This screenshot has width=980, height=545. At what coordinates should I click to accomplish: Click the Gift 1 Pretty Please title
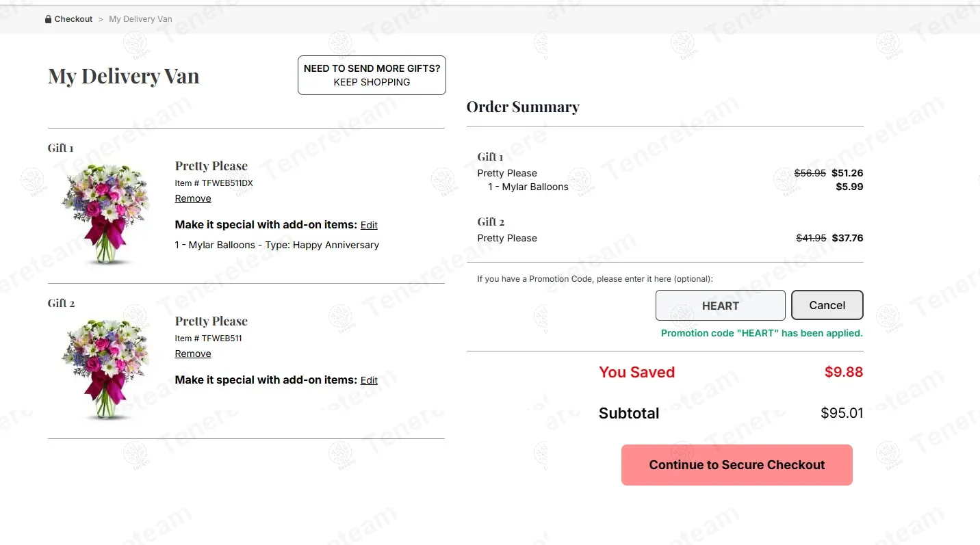point(211,166)
